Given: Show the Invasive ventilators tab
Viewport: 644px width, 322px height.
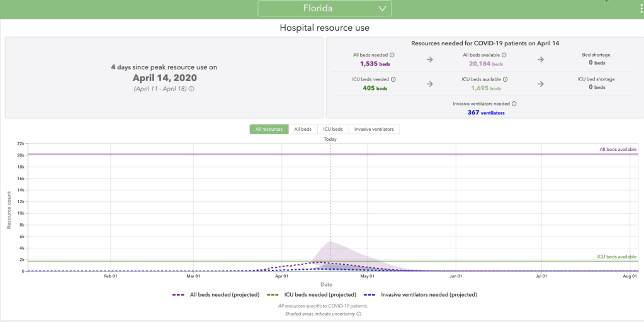Looking at the screenshot, I should point(374,129).
